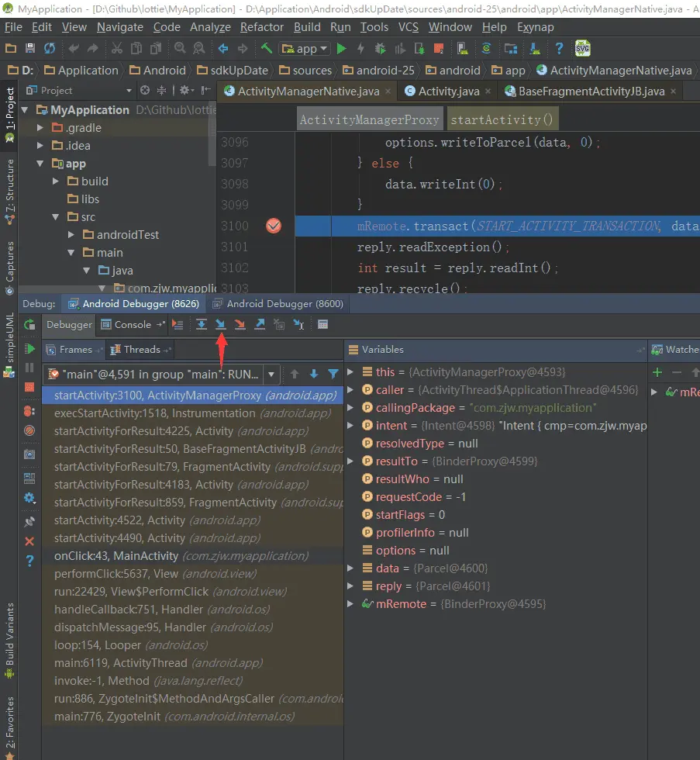This screenshot has width=700, height=760.
Task: Click the red X close icon in the debug sidebar
Action: click(x=29, y=541)
